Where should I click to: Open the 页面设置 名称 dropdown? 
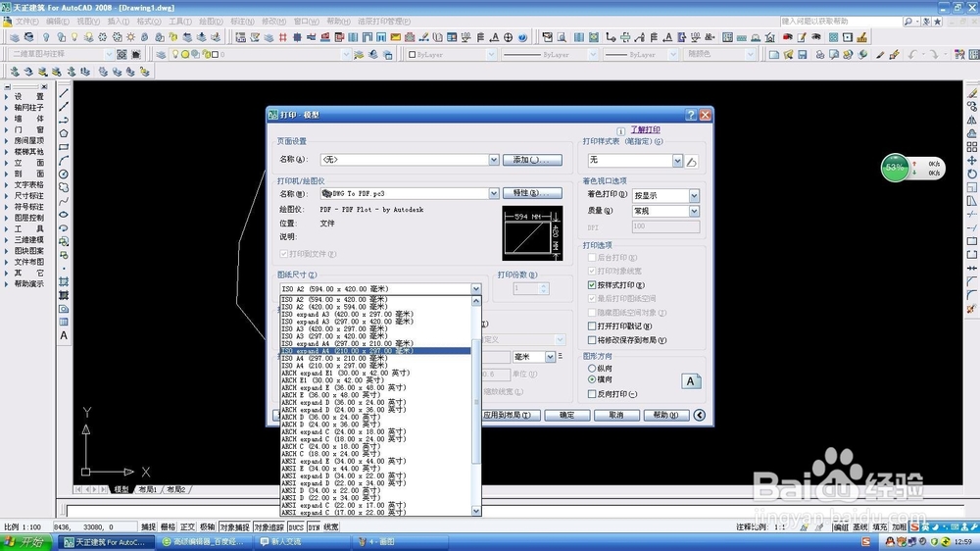(x=494, y=160)
